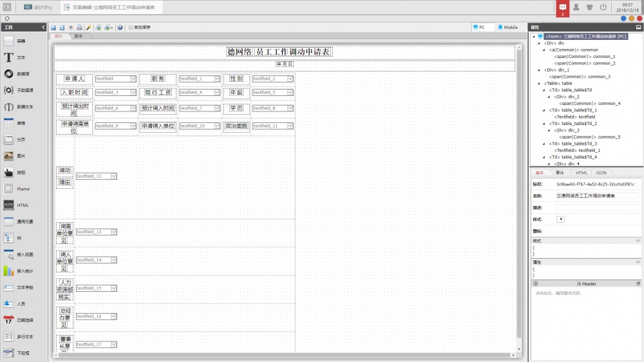Select the HTML code tool
Viewport: 644px width, 362px height.
[x=17, y=205]
